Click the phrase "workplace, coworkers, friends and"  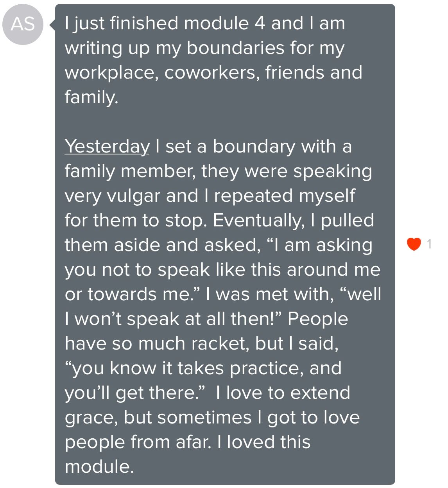(213, 73)
